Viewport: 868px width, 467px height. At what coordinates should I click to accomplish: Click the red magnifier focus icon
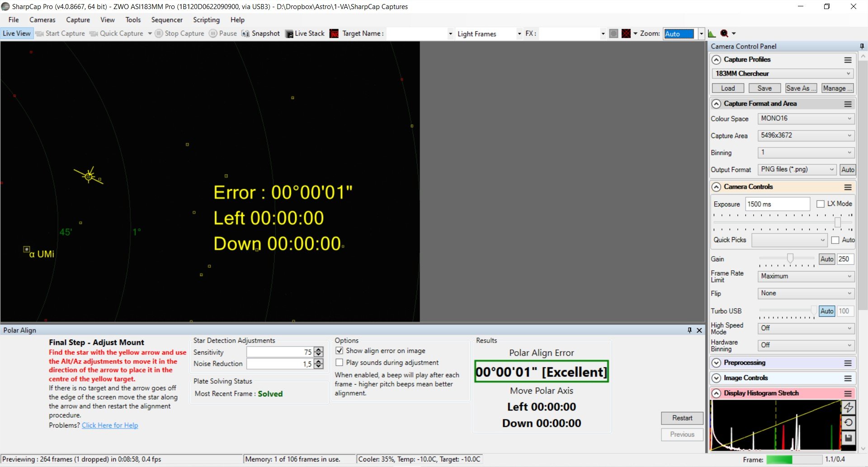[x=724, y=33]
